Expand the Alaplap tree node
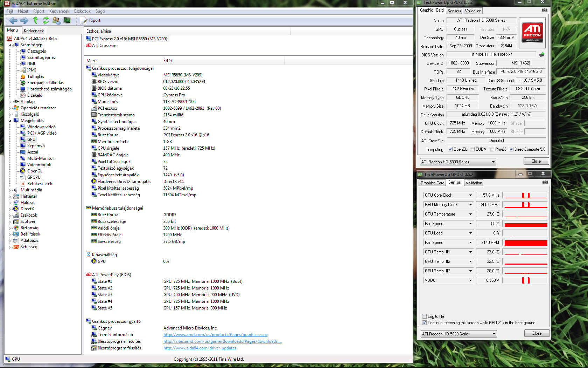Viewport: 588px width, 368px height. click(10, 102)
